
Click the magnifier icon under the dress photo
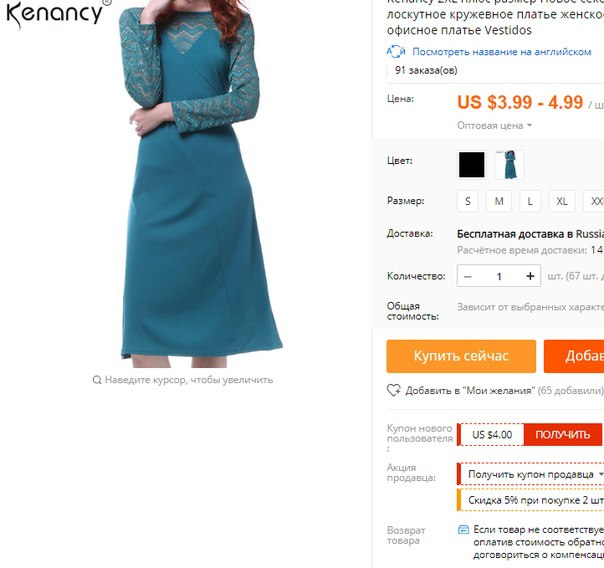click(x=97, y=380)
